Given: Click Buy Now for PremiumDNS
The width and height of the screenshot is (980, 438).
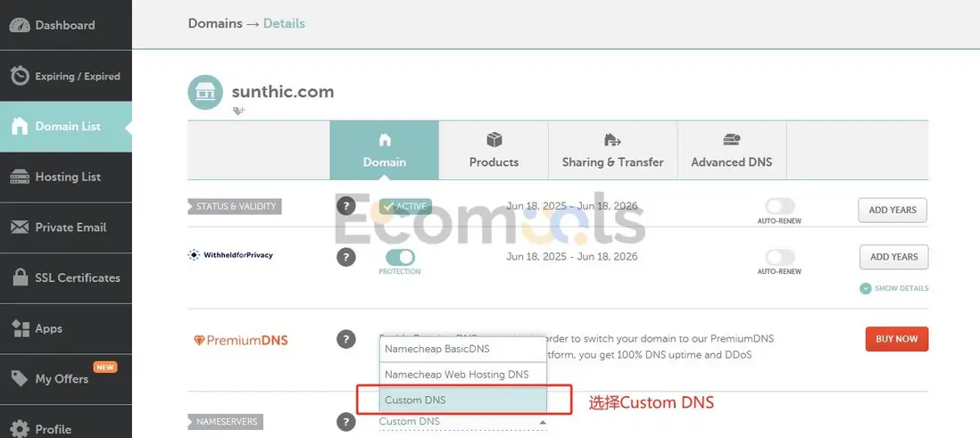Looking at the screenshot, I should [896, 339].
